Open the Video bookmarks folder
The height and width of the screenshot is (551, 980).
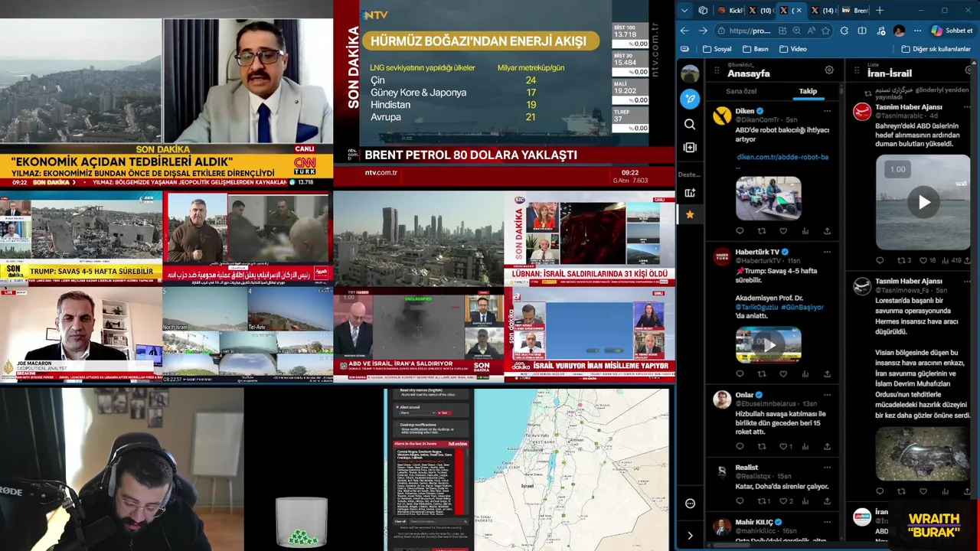click(x=793, y=49)
